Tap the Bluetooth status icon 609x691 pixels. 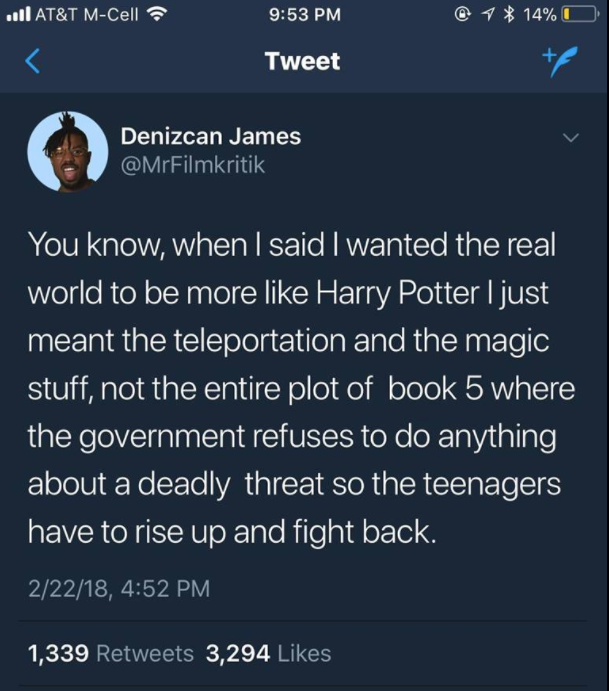point(509,15)
